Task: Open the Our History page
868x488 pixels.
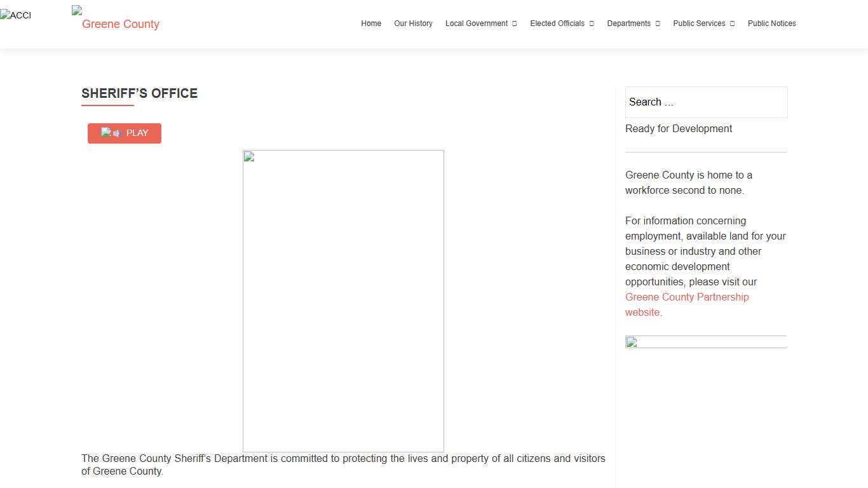Action: tap(413, 24)
